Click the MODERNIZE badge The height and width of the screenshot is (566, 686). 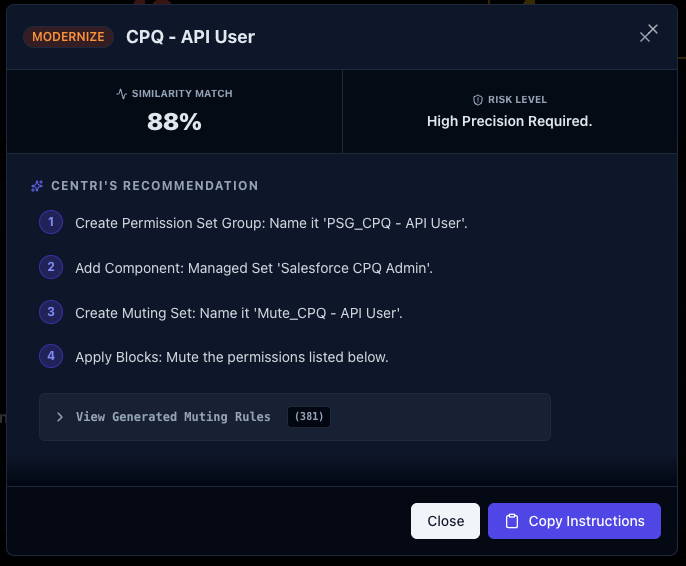tap(68, 37)
